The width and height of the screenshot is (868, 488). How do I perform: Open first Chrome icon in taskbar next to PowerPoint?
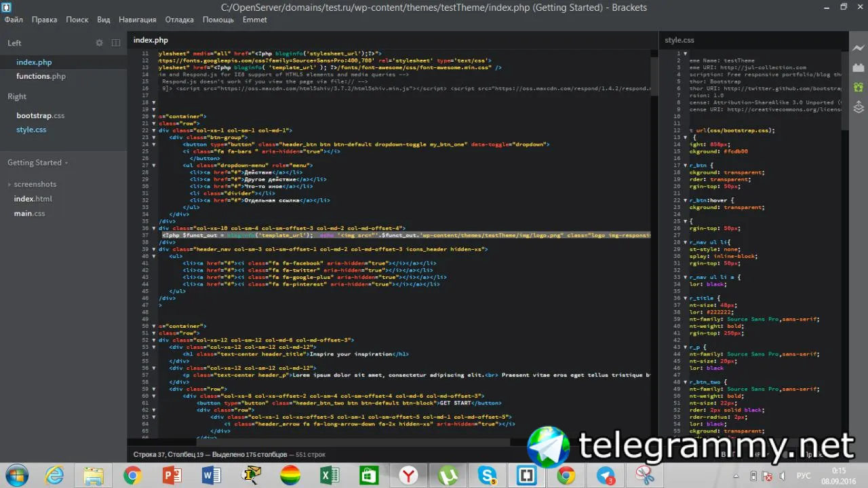tap(133, 476)
